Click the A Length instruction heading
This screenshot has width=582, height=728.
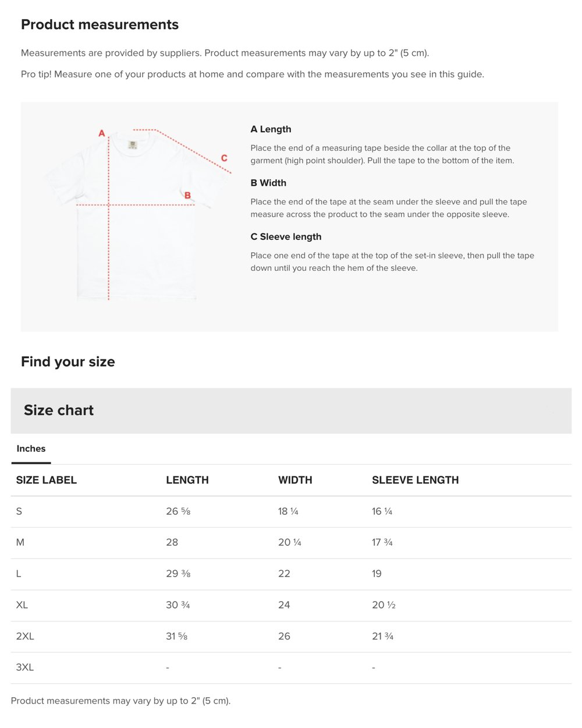tap(271, 129)
